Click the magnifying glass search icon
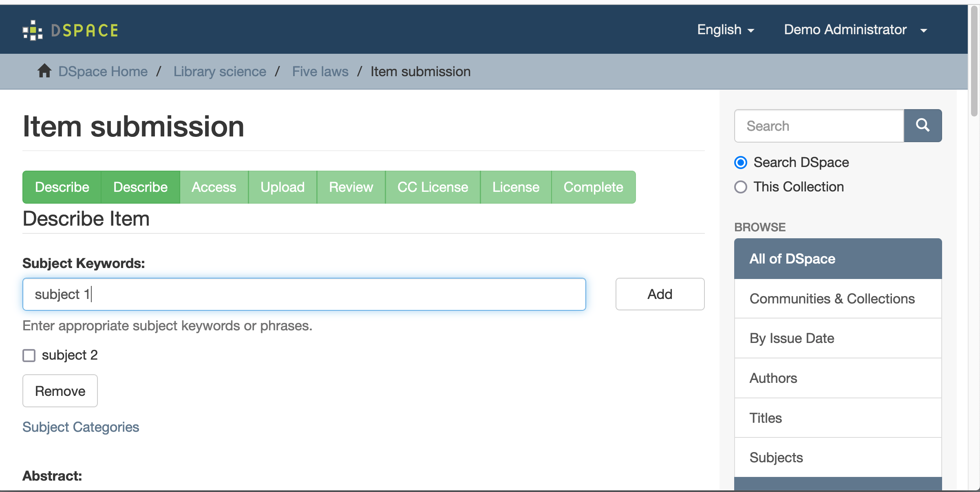 (x=923, y=125)
